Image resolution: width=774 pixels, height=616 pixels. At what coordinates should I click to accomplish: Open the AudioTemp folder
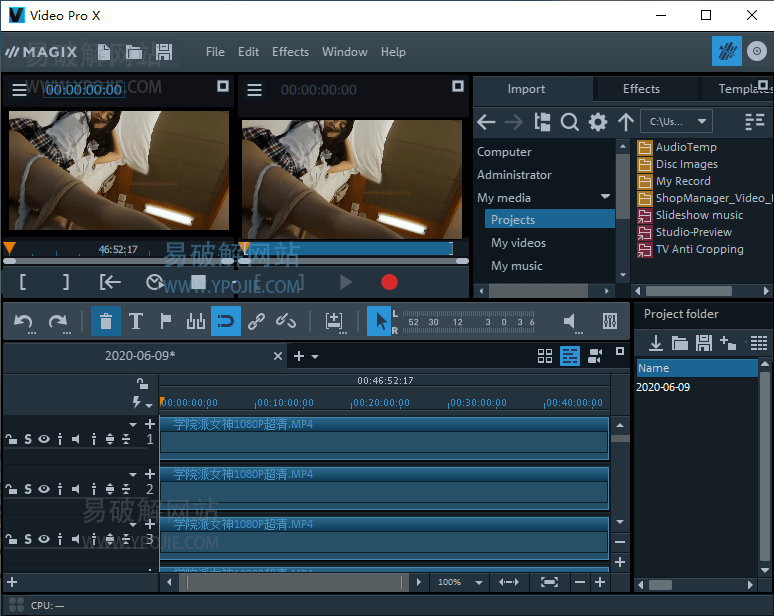point(677,147)
